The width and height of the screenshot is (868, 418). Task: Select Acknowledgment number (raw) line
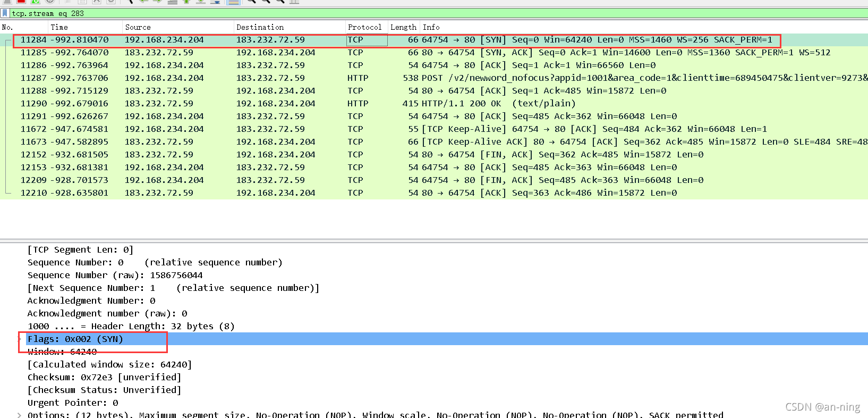tap(107, 313)
